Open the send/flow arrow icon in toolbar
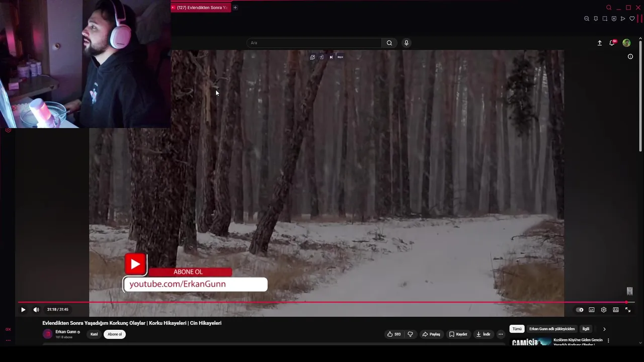Image resolution: width=644 pixels, height=362 pixels. [x=623, y=19]
